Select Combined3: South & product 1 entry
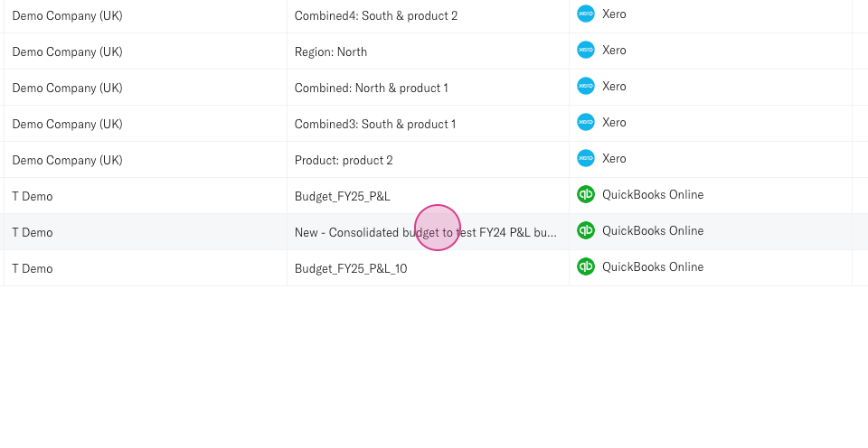Viewport: 868px width, 448px height. [x=374, y=124]
